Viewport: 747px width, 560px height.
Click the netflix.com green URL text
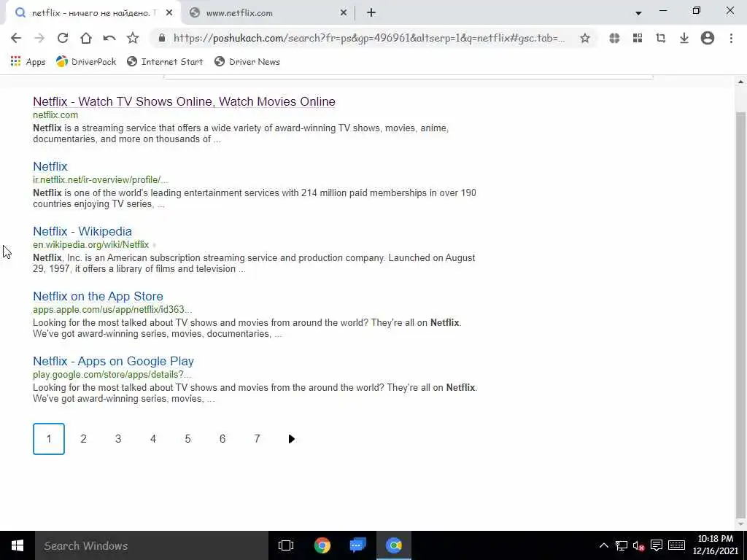point(55,114)
